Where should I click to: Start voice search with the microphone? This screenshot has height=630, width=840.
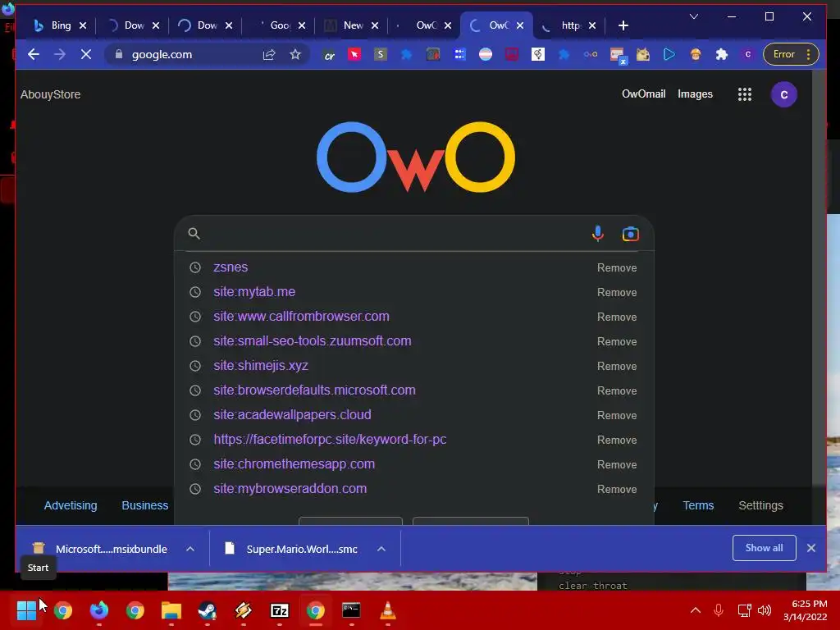point(598,234)
